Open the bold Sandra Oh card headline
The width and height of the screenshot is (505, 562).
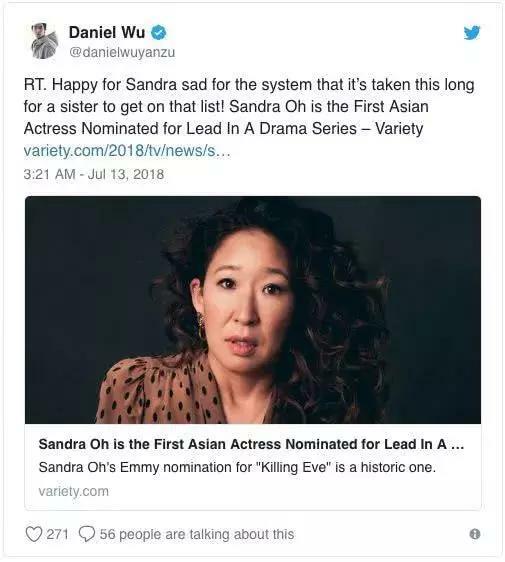click(251, 444)
